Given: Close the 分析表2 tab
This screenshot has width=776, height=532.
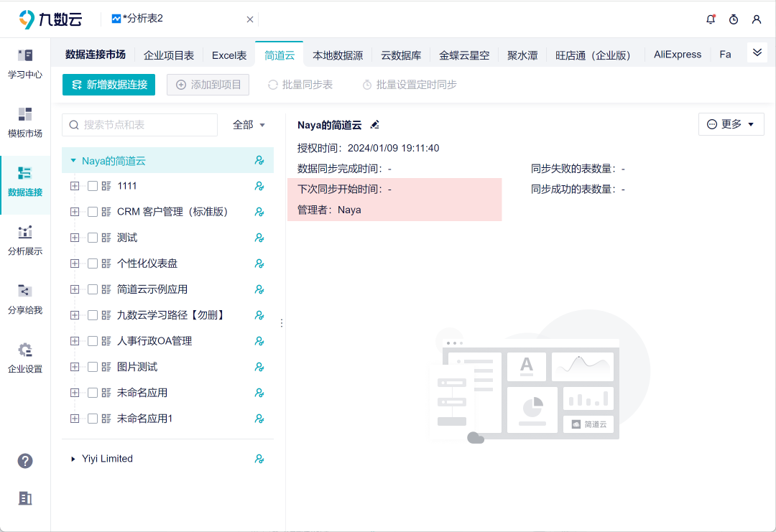Looking at the screenshot, I should (250, 19).
